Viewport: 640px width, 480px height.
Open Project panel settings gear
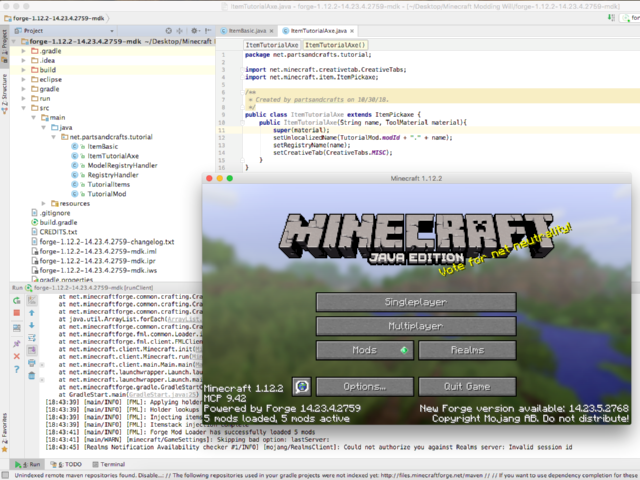tap(195, 31)
